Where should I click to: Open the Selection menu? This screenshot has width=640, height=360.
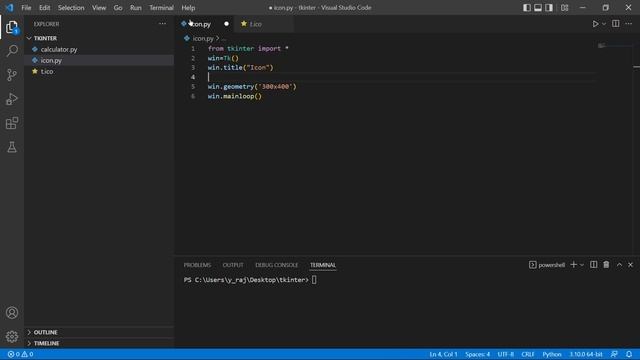71,8
